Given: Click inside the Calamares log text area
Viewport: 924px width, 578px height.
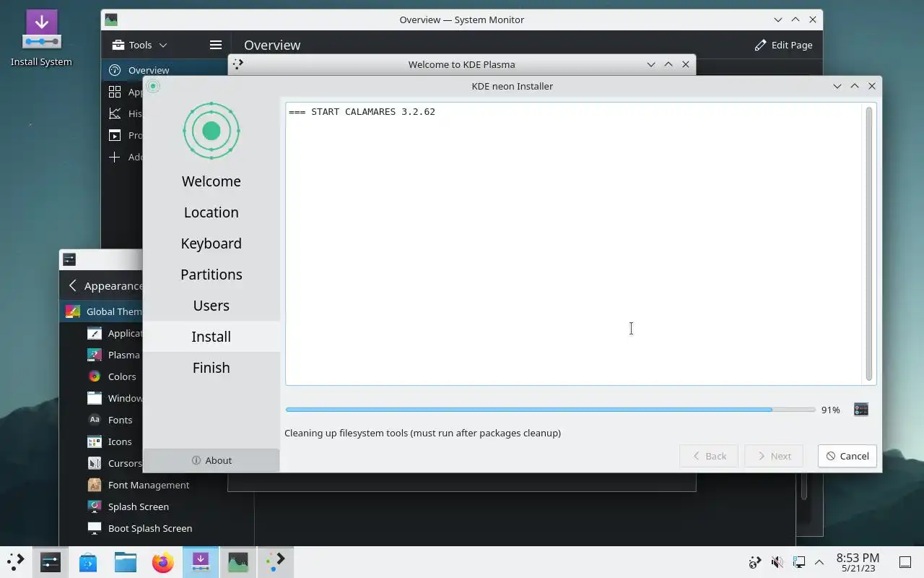Looking at the screenshot, I should tap(575, 243).
